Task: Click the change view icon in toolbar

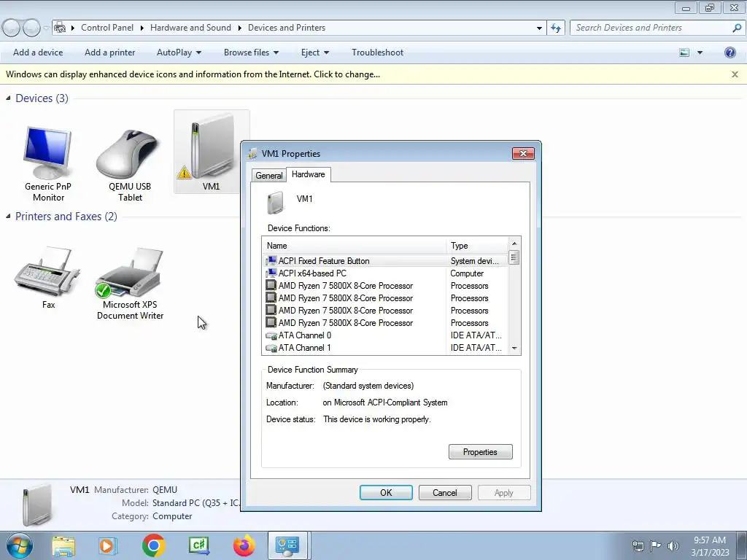Action: [x=684, y=52]
